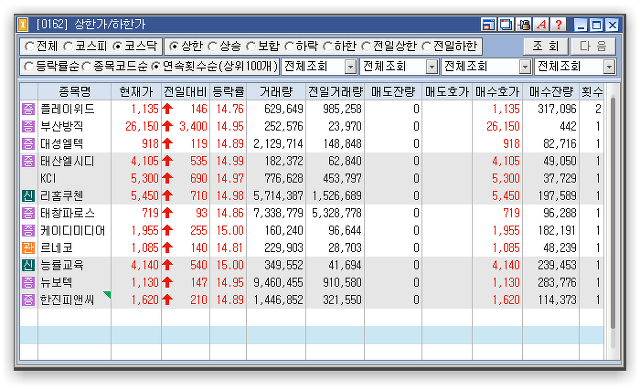Select 연속횟수순(상위100개) radio option
Screen dimensions: 640x389
(x=156, y=66)
